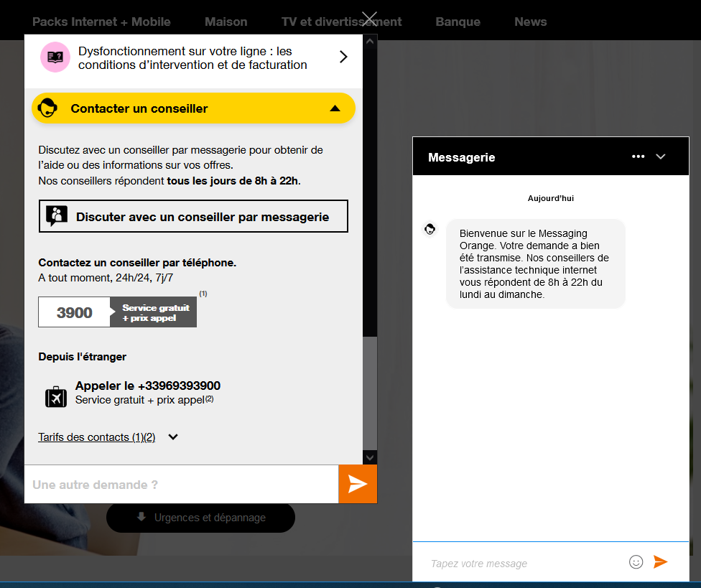Open Packs Internet + Mobile menu

101,22
